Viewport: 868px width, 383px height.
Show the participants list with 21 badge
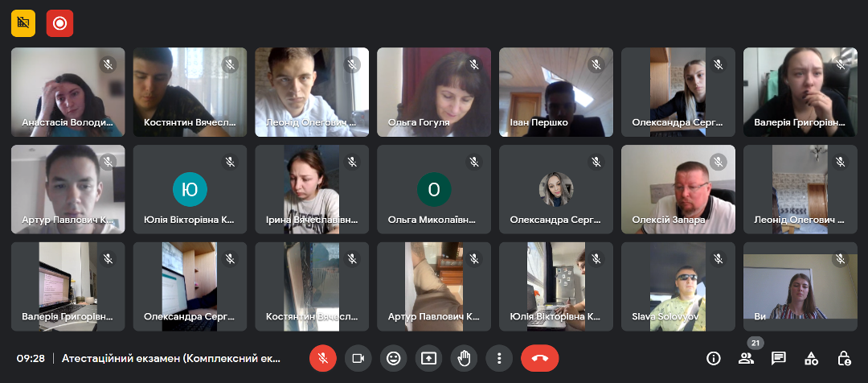point(746,359)
